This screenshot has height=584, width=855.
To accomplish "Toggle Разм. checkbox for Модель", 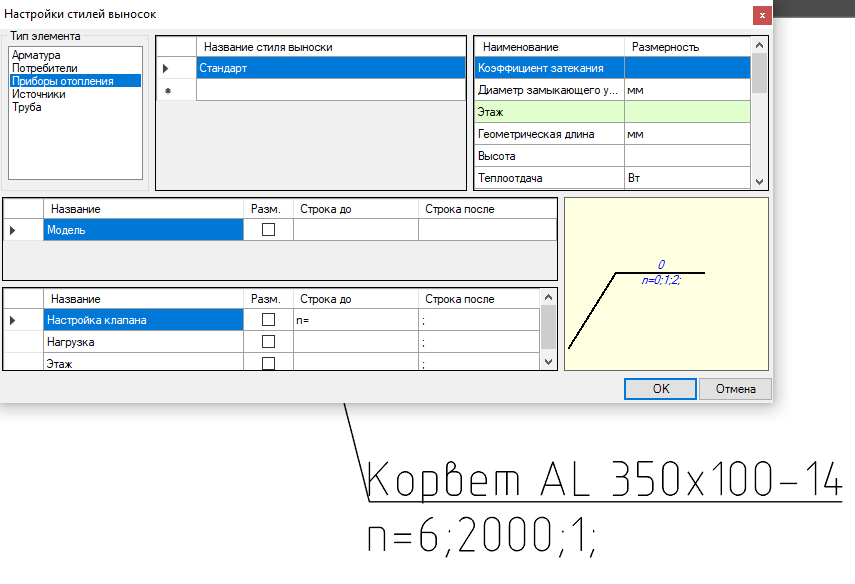I will click(x=268, y=230).
